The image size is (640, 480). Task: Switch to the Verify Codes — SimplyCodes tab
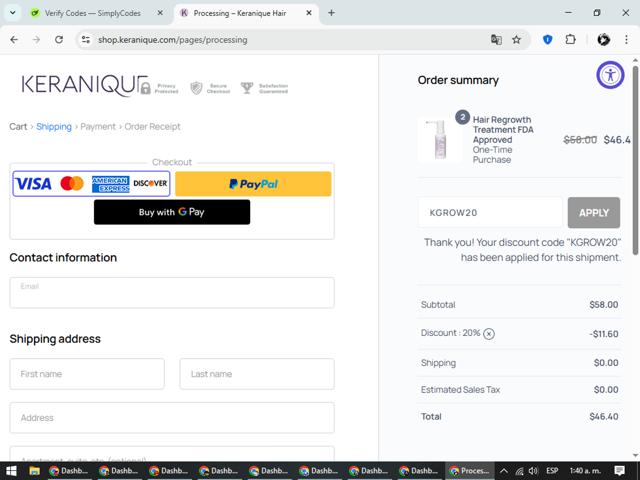coord(93,13)
